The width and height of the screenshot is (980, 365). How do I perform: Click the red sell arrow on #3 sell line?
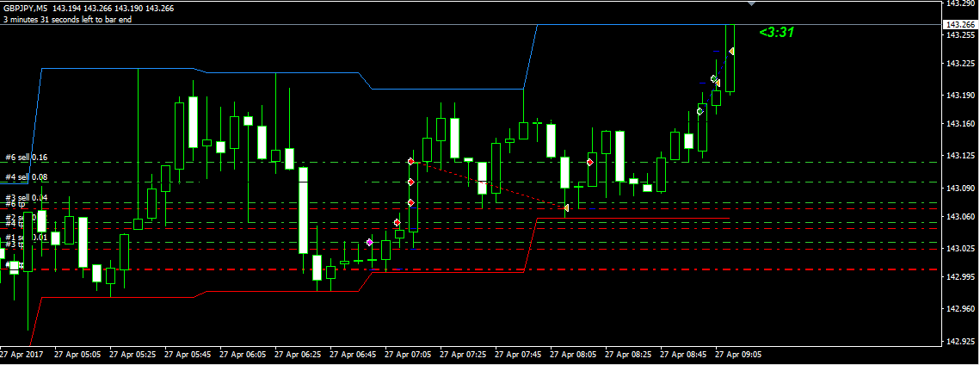411,202
